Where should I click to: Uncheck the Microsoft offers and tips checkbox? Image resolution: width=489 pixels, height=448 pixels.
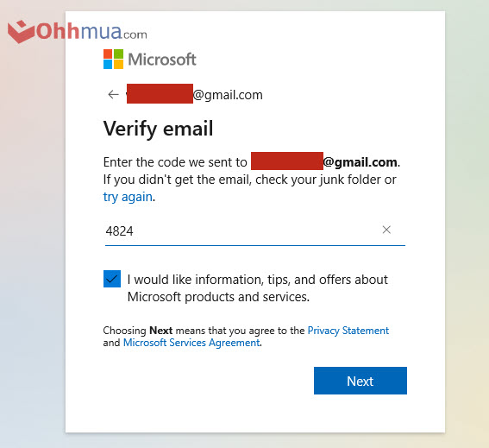tap(112, 279)
